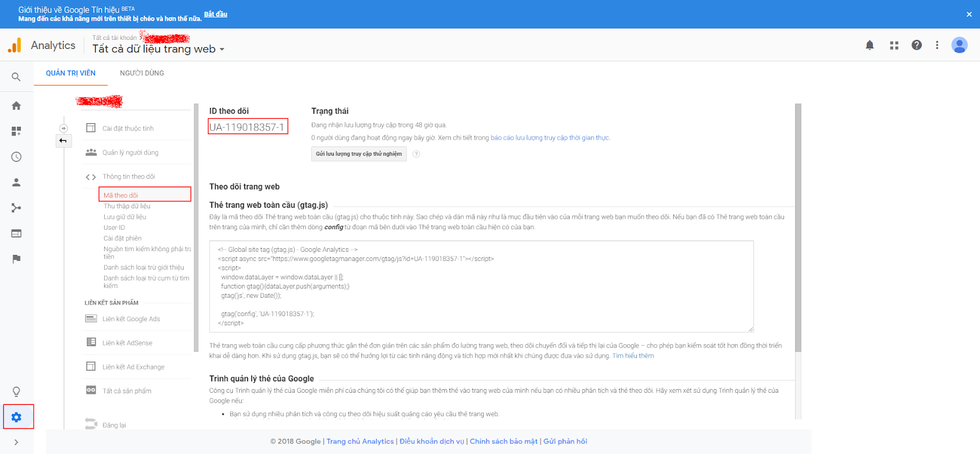Click tracking ID UA-119018357-1 text
The height and width of the screenshot is (454, 980).
pyautogui.click(x=247, y=127)
